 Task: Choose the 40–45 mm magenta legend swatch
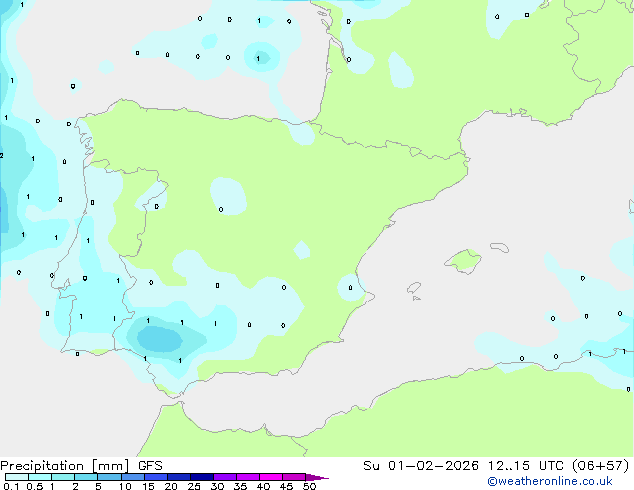click(x=271, y=477)
